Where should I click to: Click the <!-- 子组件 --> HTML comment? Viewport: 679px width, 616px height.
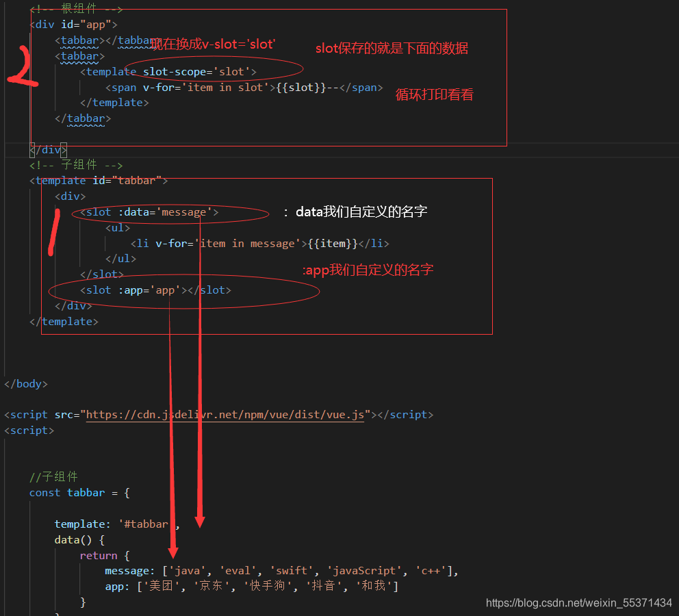(x=76, y=165)
